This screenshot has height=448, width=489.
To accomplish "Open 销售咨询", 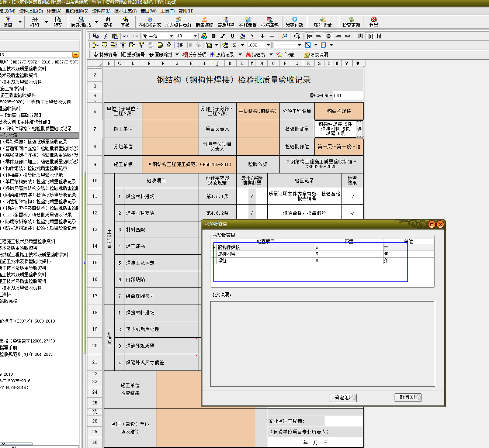I will coord(204,22).
